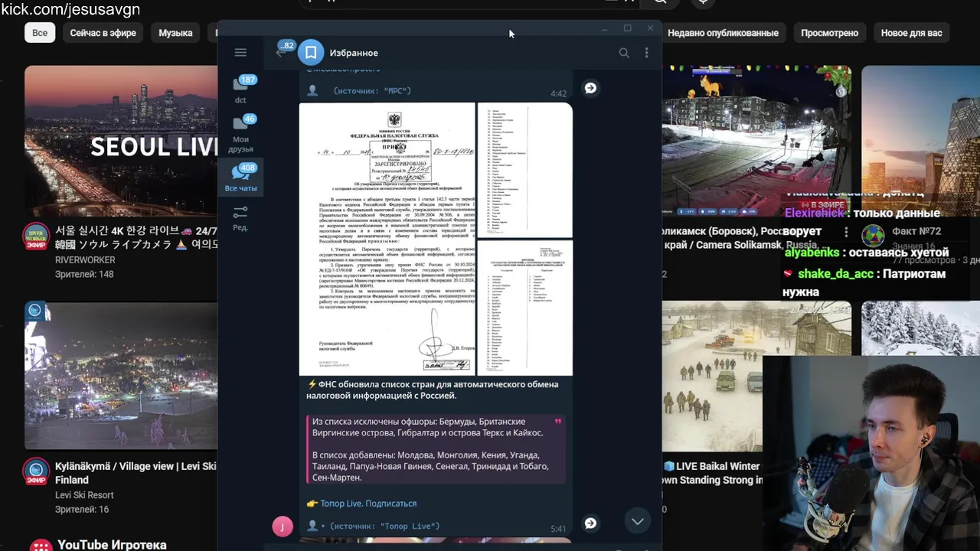The width and height of the screenshot is (980, 551).
Task: Select the Недавно опубликованные filter chip
Action: (x=723, y=33)
